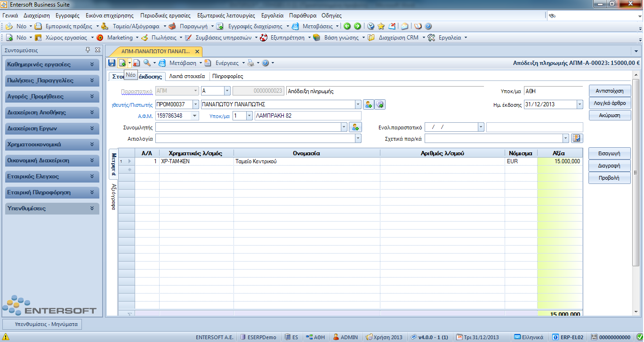Switch to the Λοιπά στοιχεία tab
644x342 pixels.
[187, 76]
